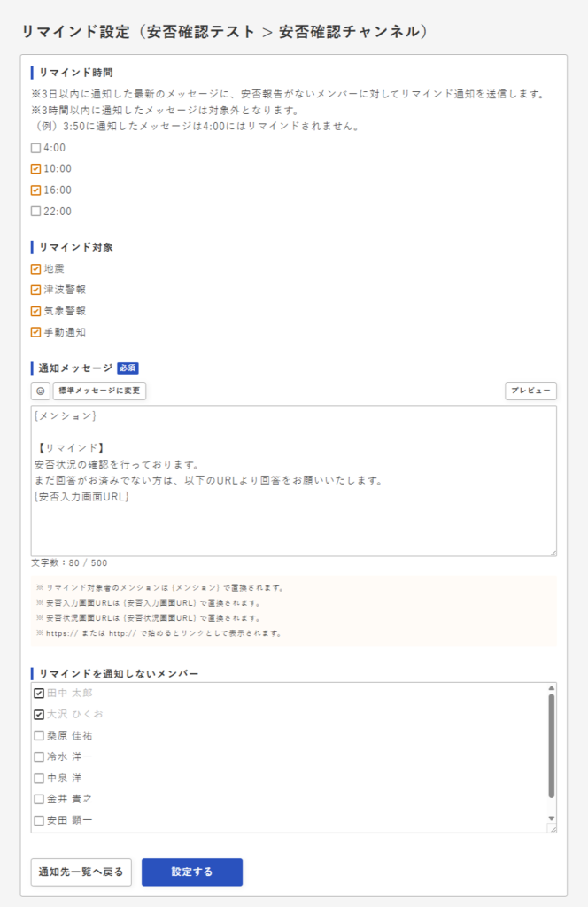The image size is (588, 907).
Task: Check member 安田 顕一
Action: pos(39,820)
